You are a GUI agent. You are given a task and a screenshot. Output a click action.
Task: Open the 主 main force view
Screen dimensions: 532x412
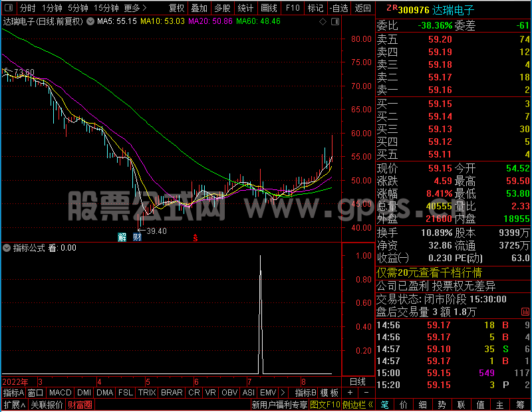point(500,405)
